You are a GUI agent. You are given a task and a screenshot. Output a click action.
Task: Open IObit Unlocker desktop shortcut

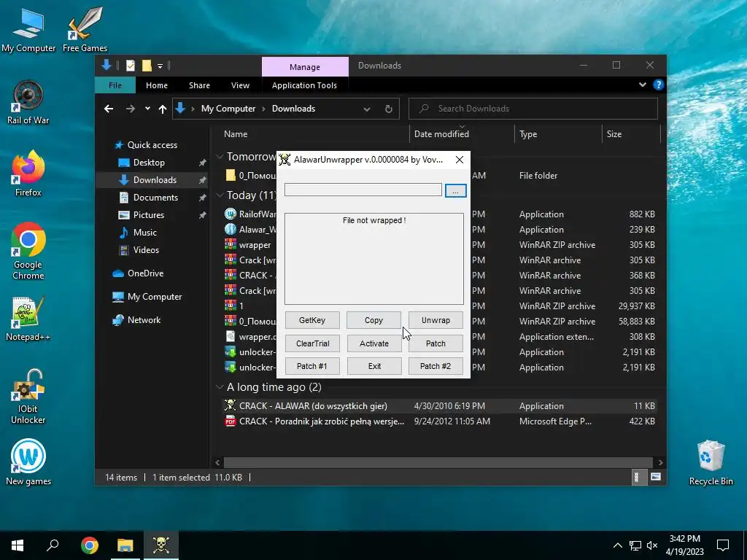[28, 397]
